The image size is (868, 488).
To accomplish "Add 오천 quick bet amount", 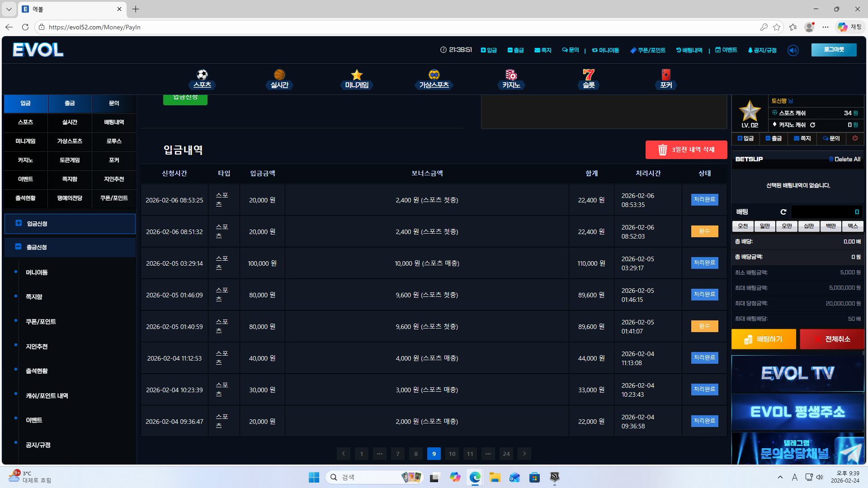I will (x=743, y=226).
